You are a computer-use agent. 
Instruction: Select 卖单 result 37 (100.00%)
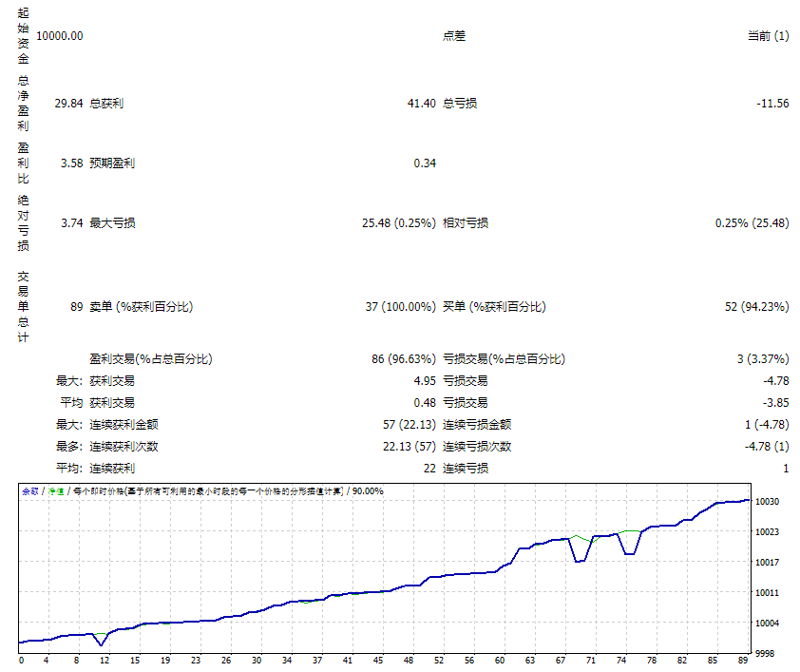coord(401,307)
